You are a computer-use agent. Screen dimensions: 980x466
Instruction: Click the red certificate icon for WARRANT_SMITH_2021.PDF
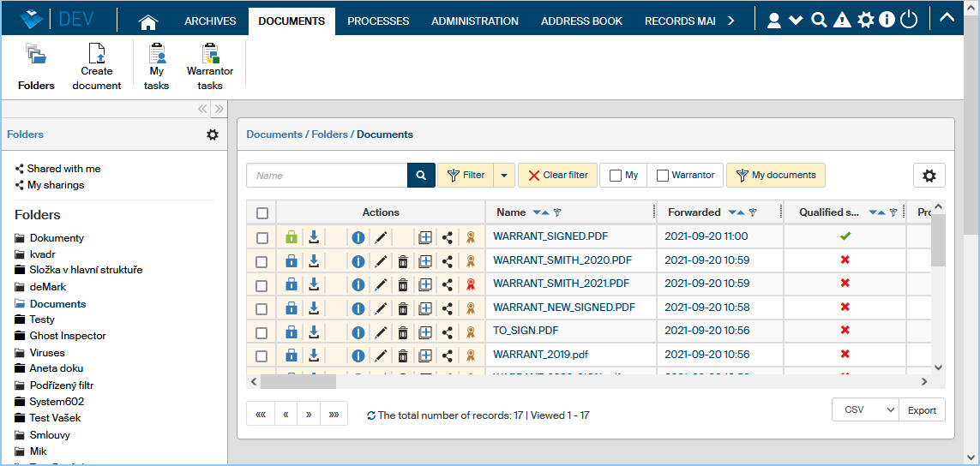470,284
